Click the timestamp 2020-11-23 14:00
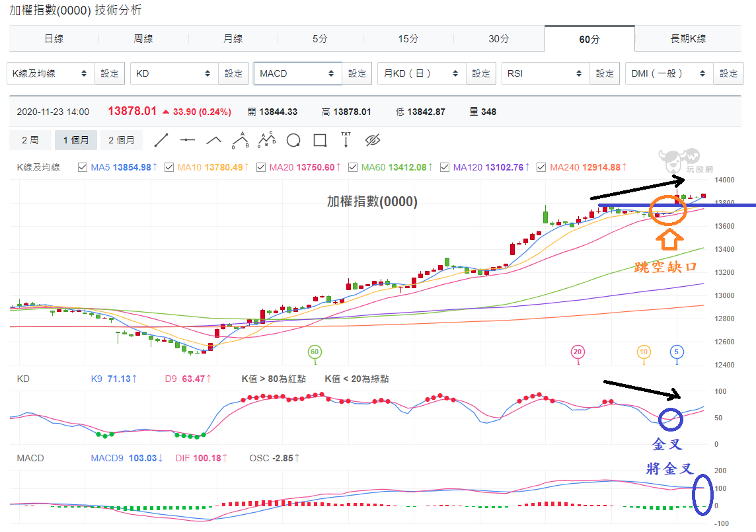Viewport: 756px width, 532px height. tap(53, 112)
